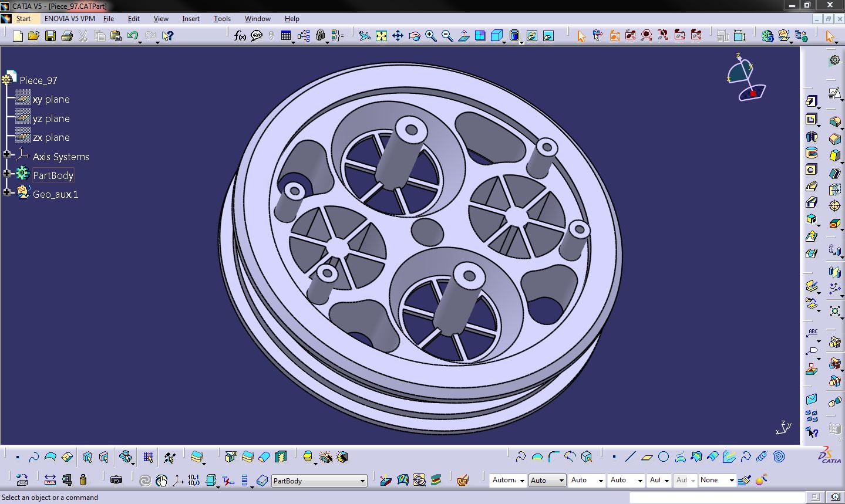The image size is (845, 504).
Task: Open the Start menu
Action: pyautogui.click(x=23, y=19)
